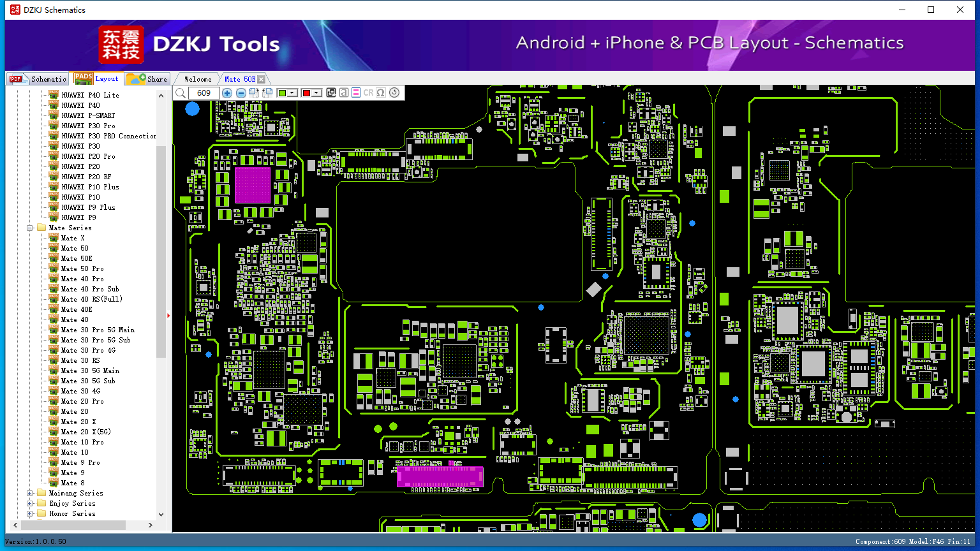The image size is (980, 551).
Task: Zoom in with the blue plus button
Action: [227, 93]
